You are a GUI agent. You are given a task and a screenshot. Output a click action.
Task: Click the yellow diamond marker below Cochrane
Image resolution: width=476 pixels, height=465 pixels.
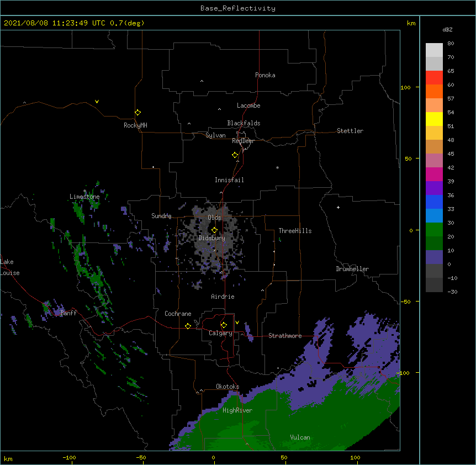coord(188,326)
